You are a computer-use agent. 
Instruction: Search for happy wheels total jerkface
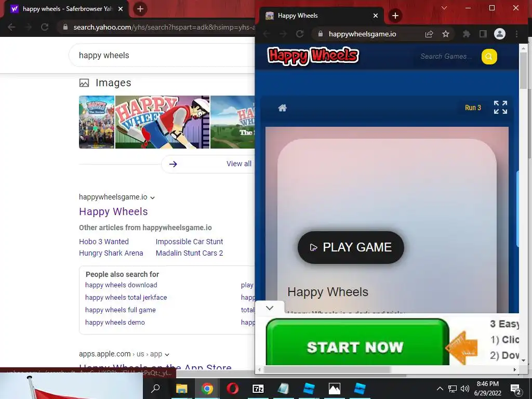[126, 298]
